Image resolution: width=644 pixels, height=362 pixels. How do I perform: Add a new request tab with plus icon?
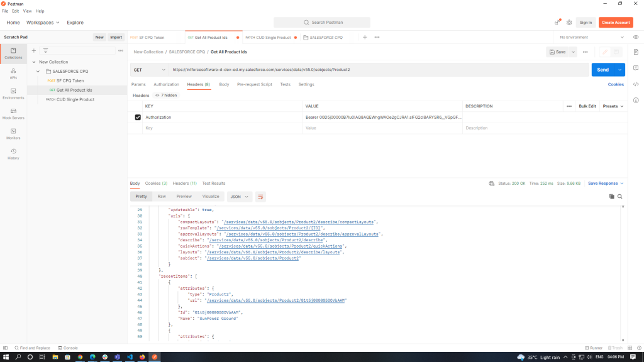365,37
